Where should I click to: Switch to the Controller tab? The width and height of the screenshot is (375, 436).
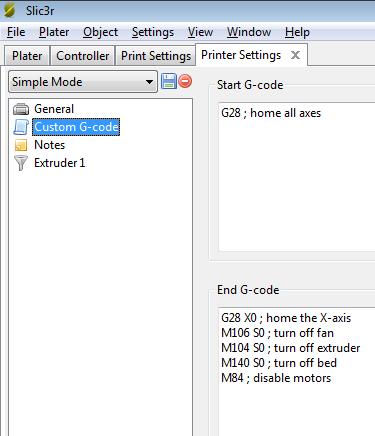(83, 56)
